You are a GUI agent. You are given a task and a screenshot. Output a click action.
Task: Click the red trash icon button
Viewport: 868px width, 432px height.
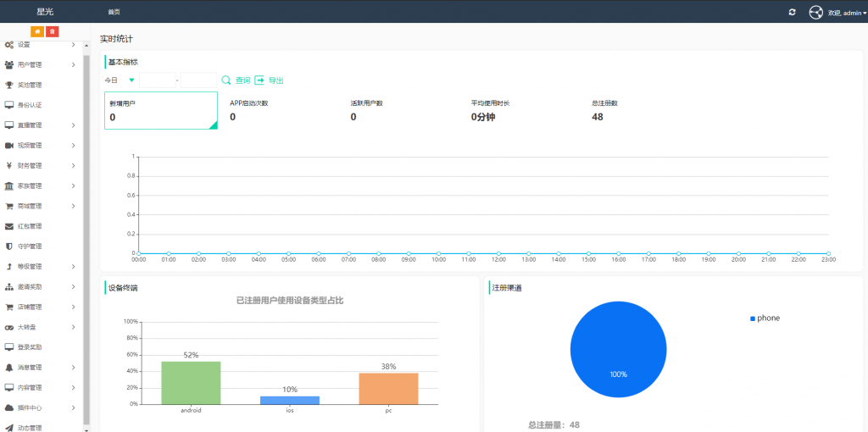pos(52,31)
